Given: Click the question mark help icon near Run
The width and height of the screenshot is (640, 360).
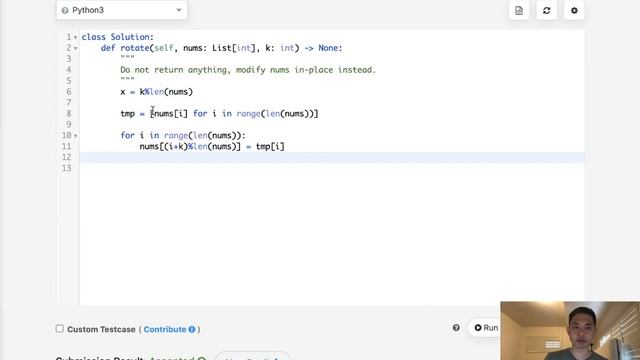Looking at the screenshot, I should tap(456, 328).
